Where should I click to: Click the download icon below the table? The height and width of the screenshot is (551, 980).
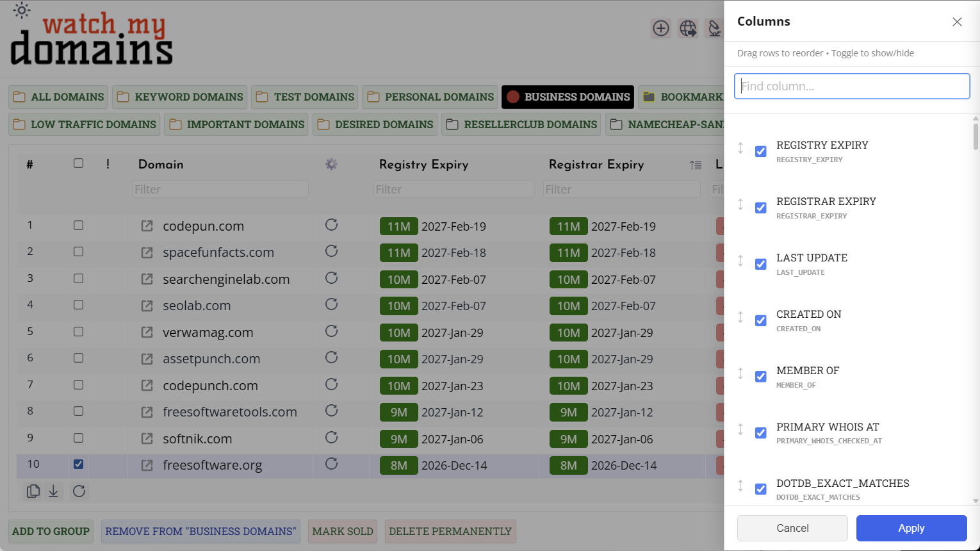click(x=54, y=491)
